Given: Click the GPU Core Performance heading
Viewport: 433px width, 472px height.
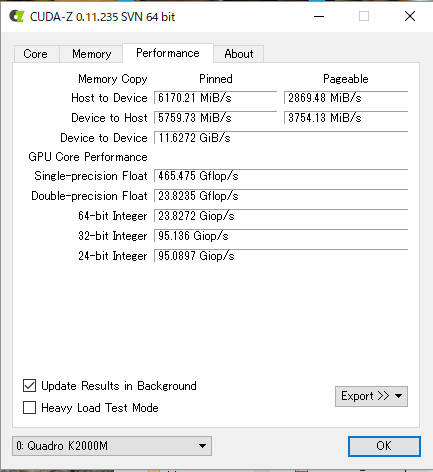Looking at the screenshot, I should point(88,157).
